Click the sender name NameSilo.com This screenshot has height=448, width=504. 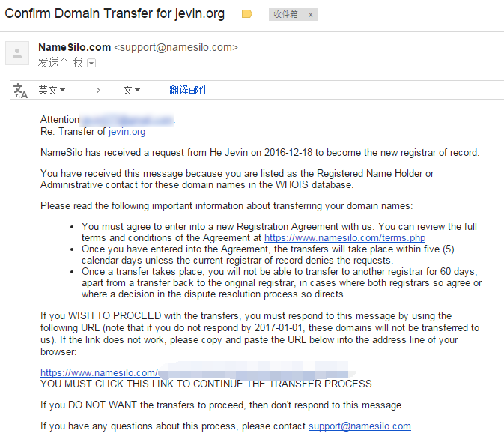point(75,47)
